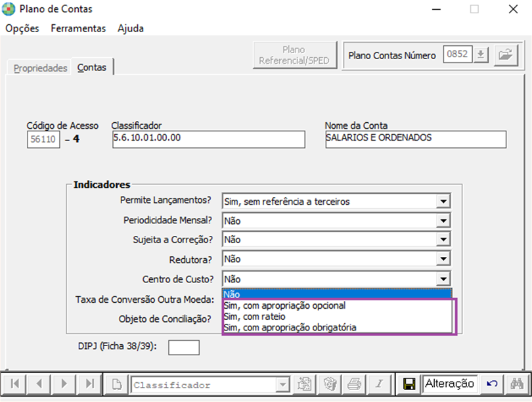Image resolution: width=532 pixels, height=402 pixels.
Task: Click the 'Centro de Custo?' label
Action: pyautogui.click(x=178, y=279)
